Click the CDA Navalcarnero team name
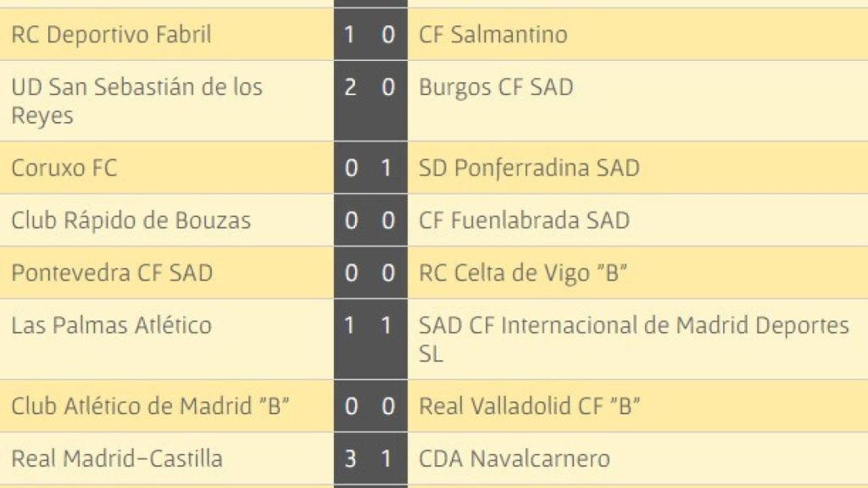The height and width of the screenshot is (488, 868). [515, 458]
